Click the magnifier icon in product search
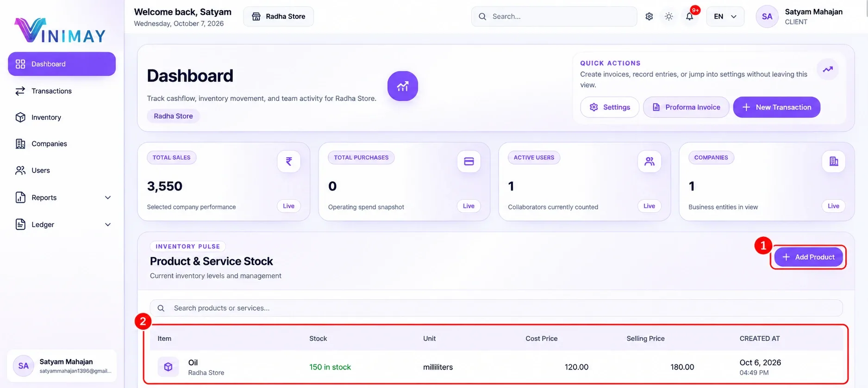The height and width of the screenshot is (388, 868). pos(161,308)
